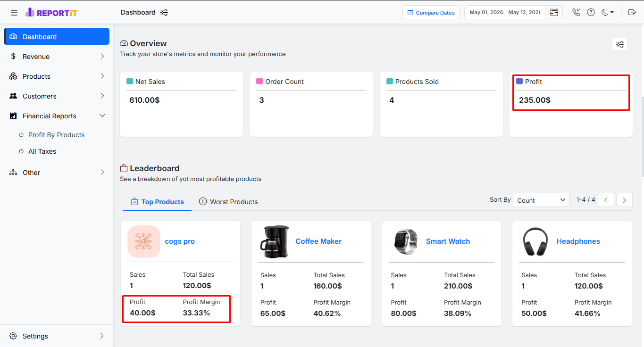Click the Smart Watch product image
The image size is (644, 347).
(405, 241)
